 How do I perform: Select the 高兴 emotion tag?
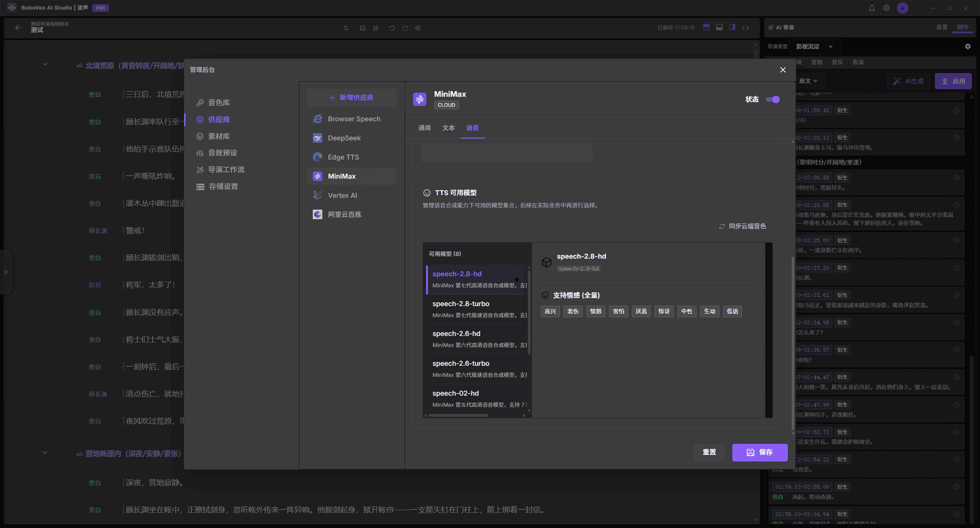(x=550, y=311)
